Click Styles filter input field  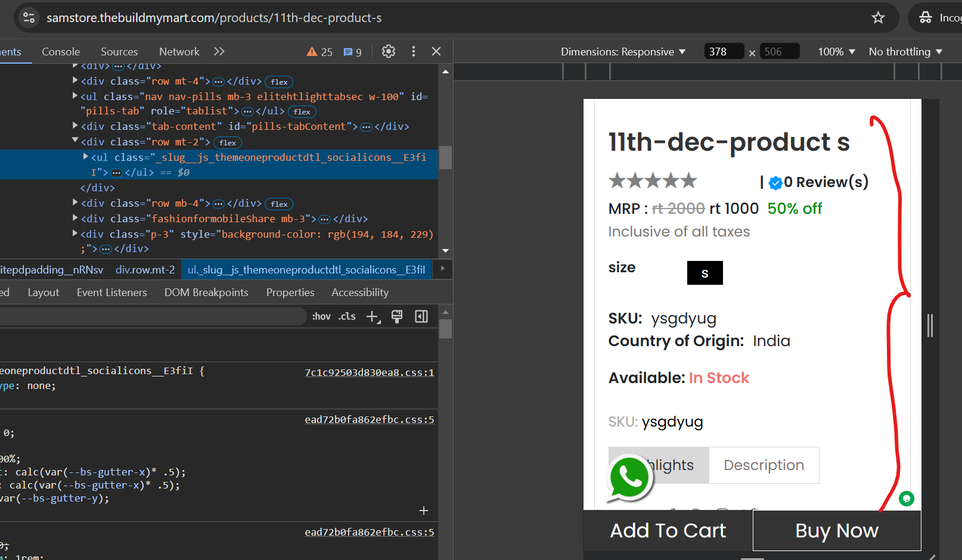tap(153, 316)
